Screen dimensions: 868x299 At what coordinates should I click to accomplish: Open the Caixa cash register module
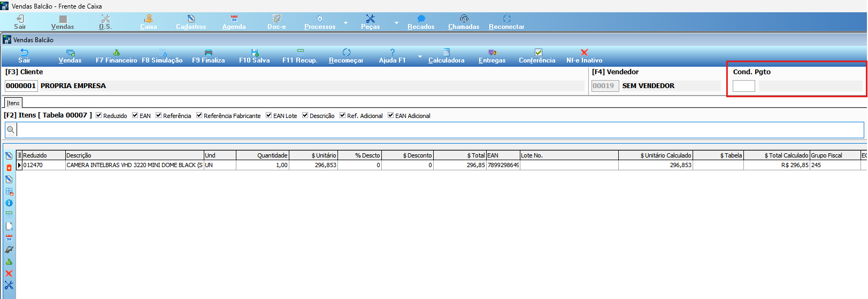point(148,22)
